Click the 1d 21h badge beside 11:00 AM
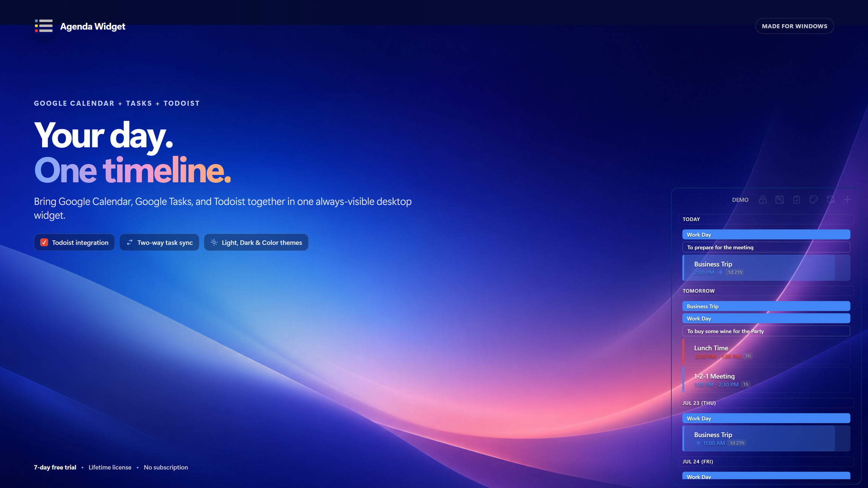Screen dimensions: 868x488 tap(737, 443)
